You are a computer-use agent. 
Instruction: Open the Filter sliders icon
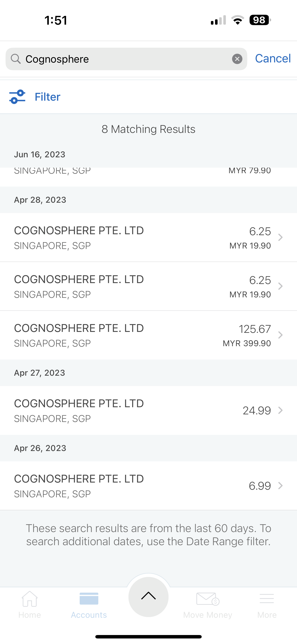tap(17, 97)
